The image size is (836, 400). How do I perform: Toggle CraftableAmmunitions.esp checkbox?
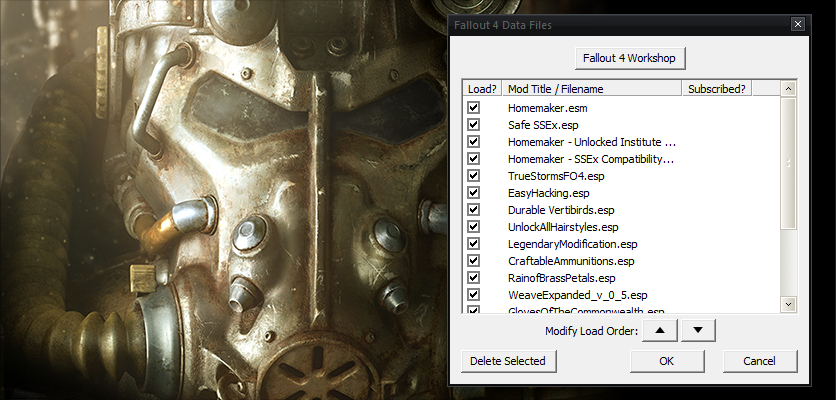(x=473, y=261)
